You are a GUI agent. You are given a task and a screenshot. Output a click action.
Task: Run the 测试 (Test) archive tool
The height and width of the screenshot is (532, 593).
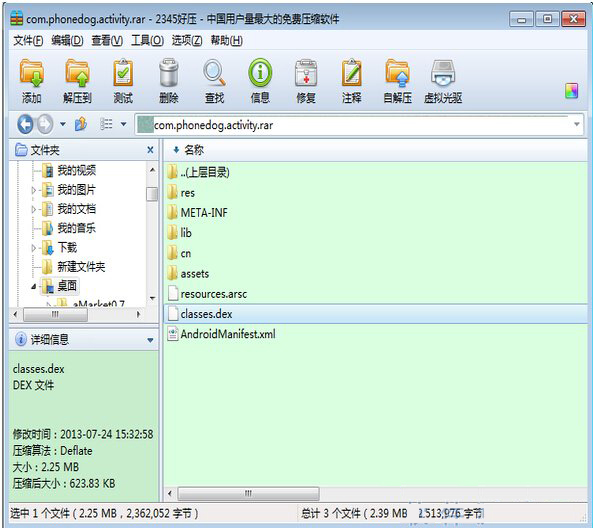123,81
